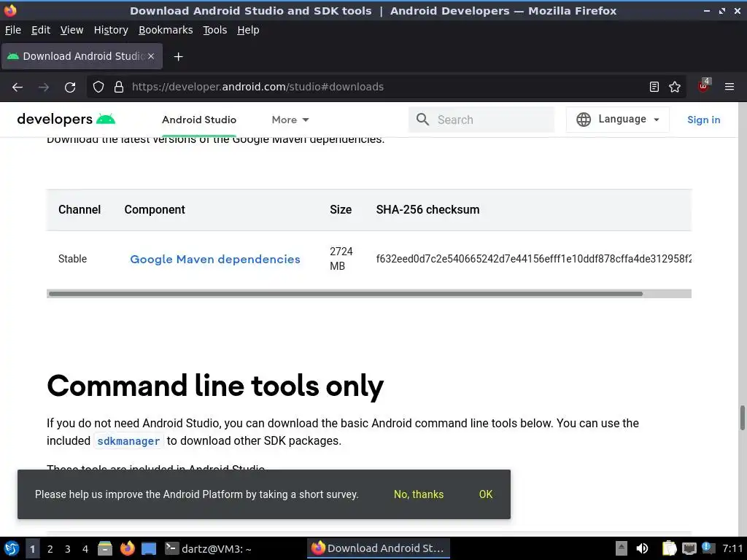Click the Android developers logo
Viewport: 747px width, 560px height.
(x=66, y=119)
